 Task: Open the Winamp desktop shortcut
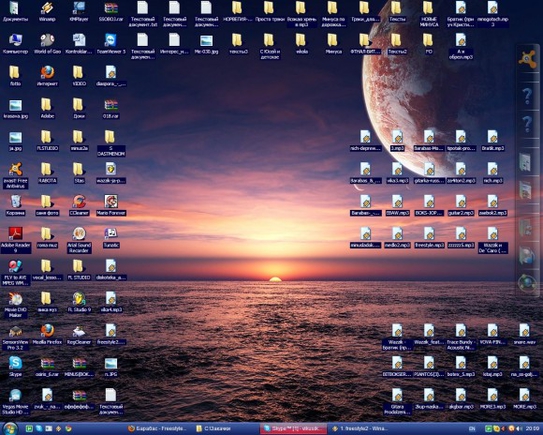[x=47, y=12]
